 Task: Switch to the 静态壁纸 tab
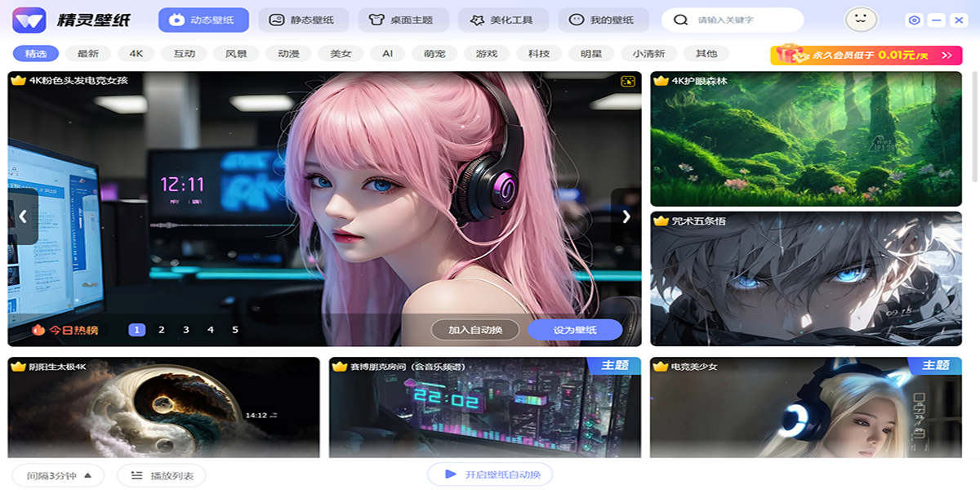click(304, 20)
